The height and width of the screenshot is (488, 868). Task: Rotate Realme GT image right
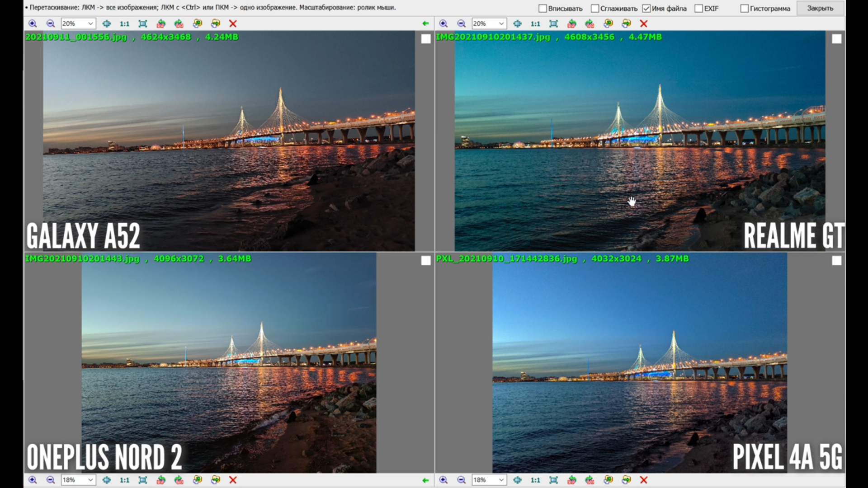pyautogui.click(x=590, y=23)
